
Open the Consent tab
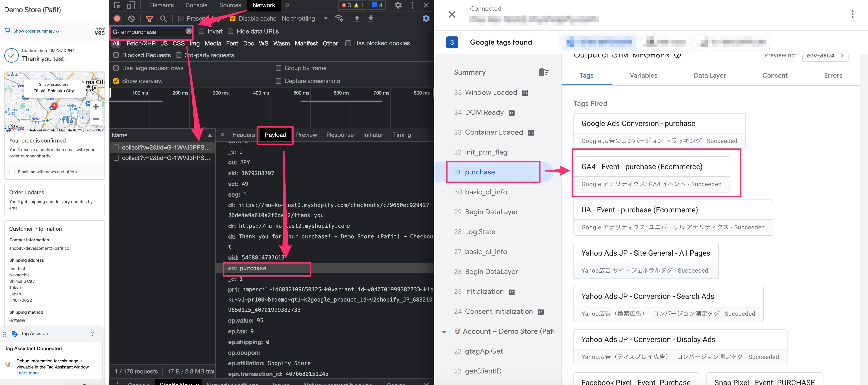click(x=775, y=76)
